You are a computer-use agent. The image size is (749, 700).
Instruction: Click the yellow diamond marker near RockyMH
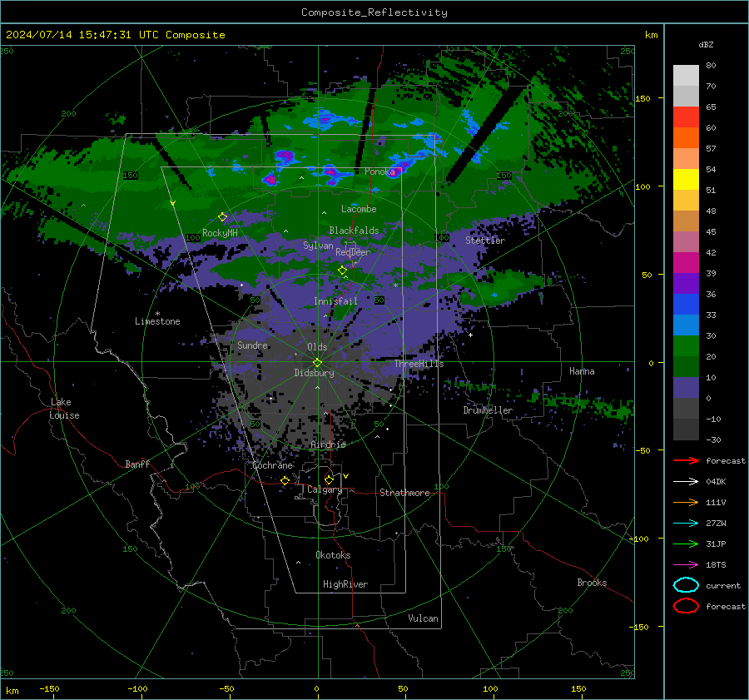[222, 217]
